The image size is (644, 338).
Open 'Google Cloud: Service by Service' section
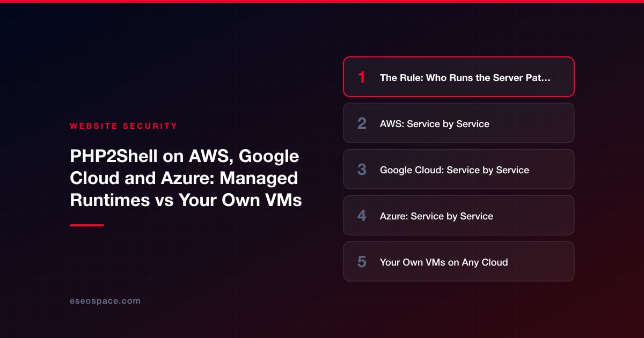459,169
